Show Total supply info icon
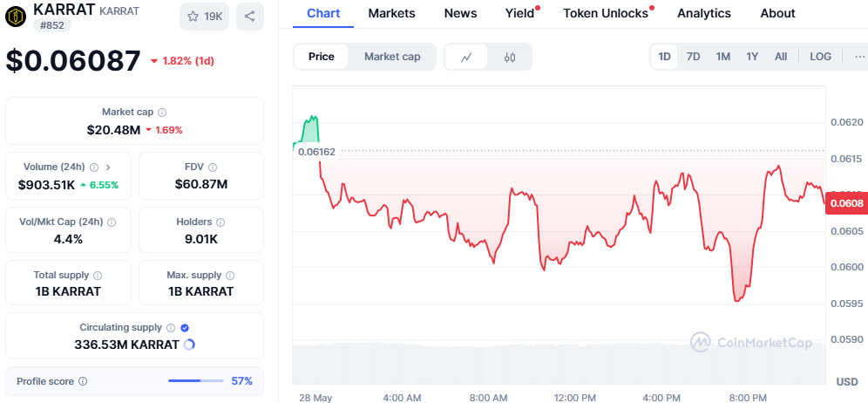This screenshot has height=403, width=868. pos(98,276)
